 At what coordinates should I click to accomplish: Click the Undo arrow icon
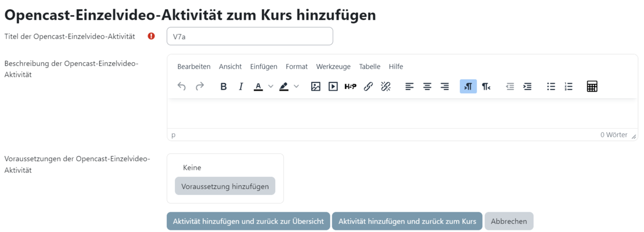(181, 86)
